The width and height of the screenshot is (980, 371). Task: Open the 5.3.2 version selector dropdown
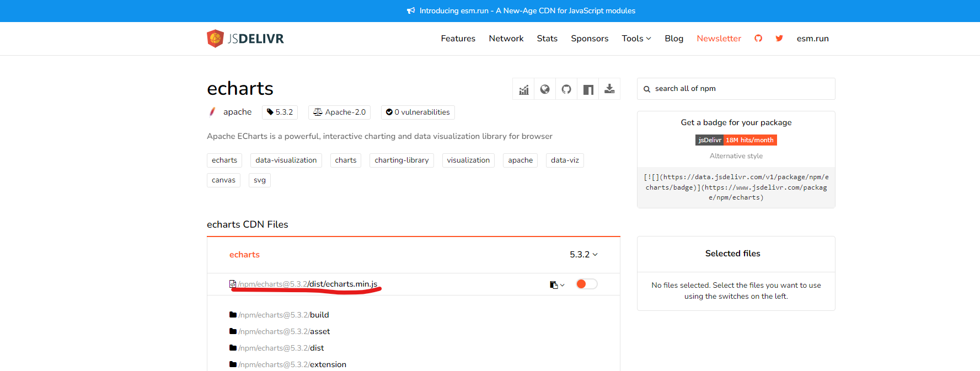583,255
